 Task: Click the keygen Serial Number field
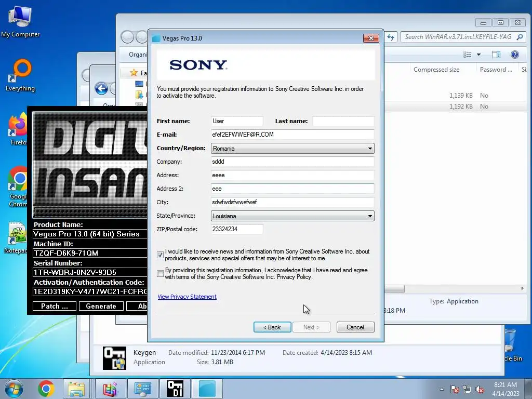pyautogui.click(x=90, y=272)
